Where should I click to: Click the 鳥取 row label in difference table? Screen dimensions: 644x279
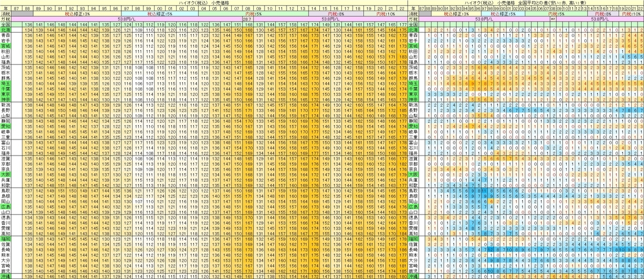click(413, 191)
